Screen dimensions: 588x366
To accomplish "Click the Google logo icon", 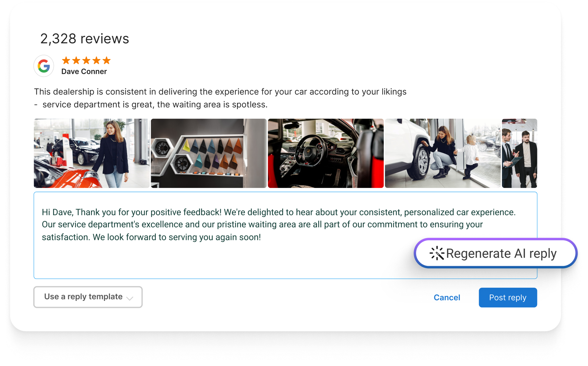I will 43,66.
